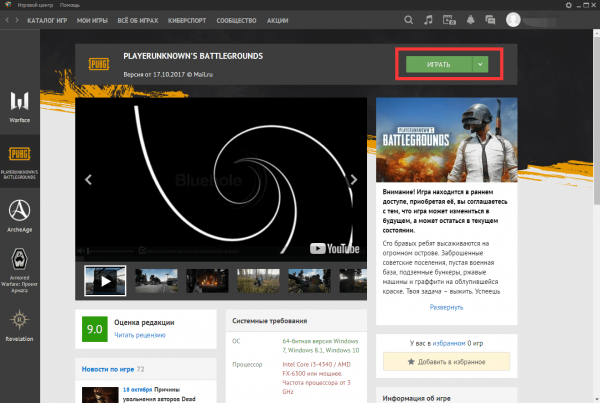The width and height of the screenshot is (600, 403).
Task: Adjust the video volume slider
Action: click(x=110, y=251)
